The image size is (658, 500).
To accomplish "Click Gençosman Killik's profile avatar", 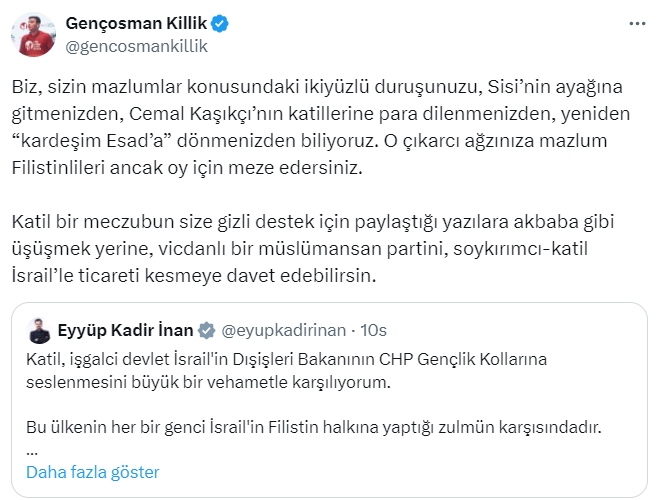I will (x=33, y=35).
